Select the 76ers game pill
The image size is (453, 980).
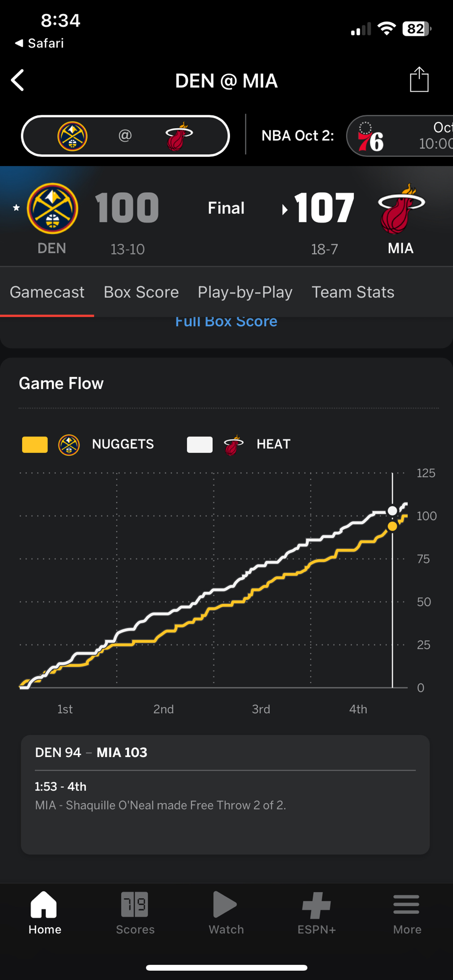[400, 136]
